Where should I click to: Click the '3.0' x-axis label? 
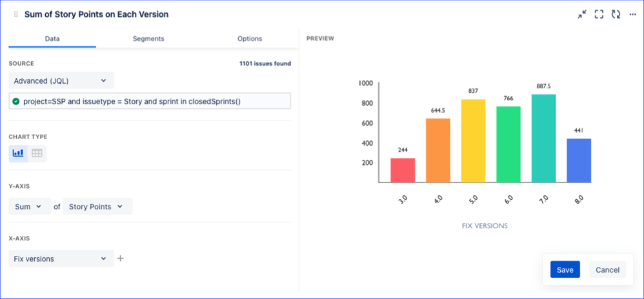click(403, 200)
